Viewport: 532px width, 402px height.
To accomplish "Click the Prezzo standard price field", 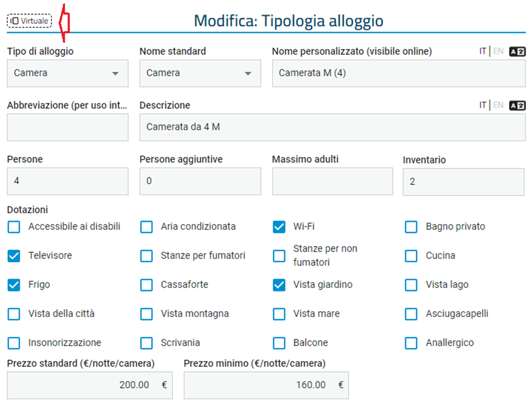I will point(90,386).
